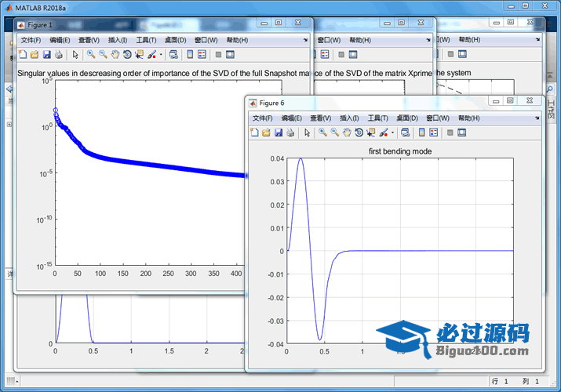Click dock arrow on Figure 6 menu bar
The height and width of the screenshot is (392, 561).
(x=535, y=118)
